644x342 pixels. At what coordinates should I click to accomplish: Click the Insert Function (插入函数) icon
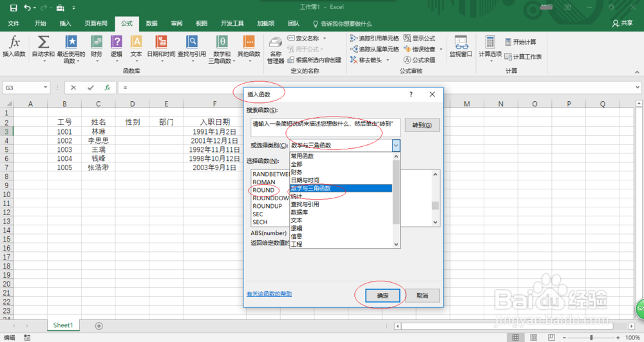14,46
